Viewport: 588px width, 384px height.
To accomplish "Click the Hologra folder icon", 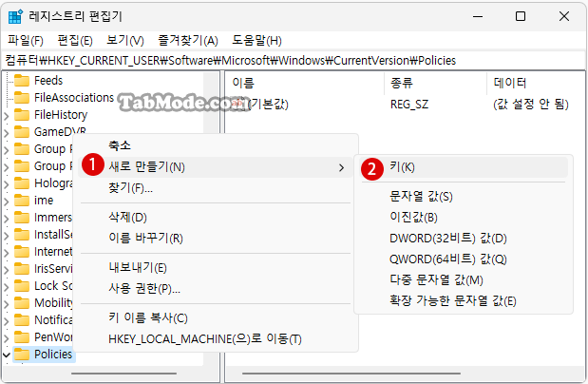I will point(22,183).
